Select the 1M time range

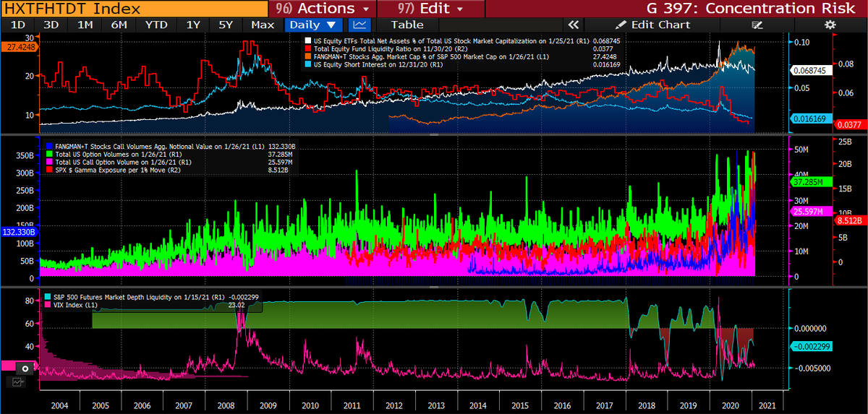pos(85,25)
